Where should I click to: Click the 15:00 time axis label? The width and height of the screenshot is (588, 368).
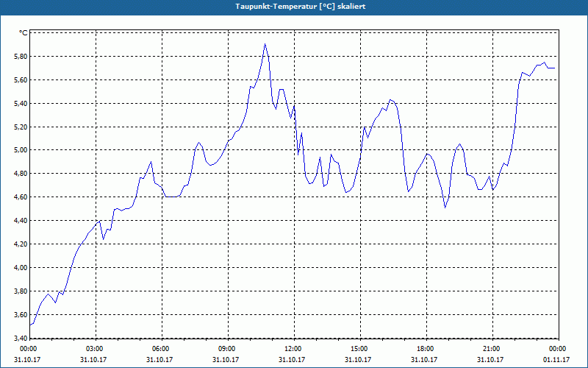[360, 349]
